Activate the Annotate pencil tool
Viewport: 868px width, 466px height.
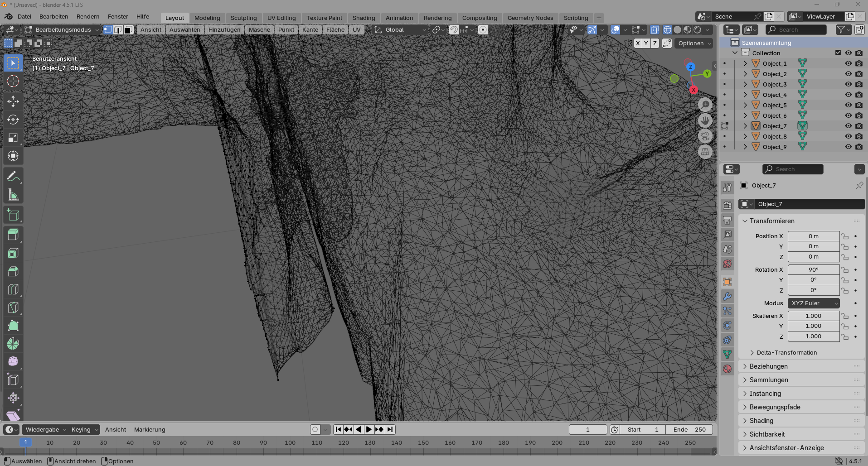pyautogui.click(x=13, y=176)
